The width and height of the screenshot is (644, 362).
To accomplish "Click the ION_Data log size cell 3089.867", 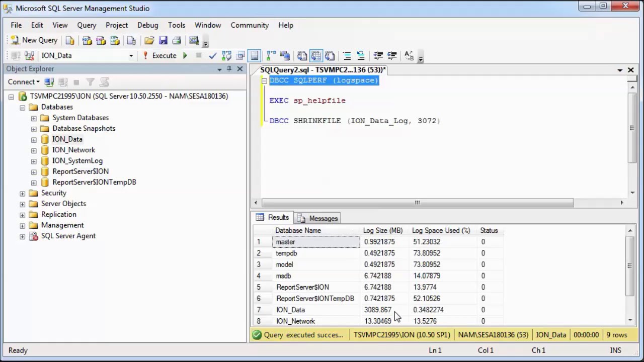I will [x=384, y=310].
